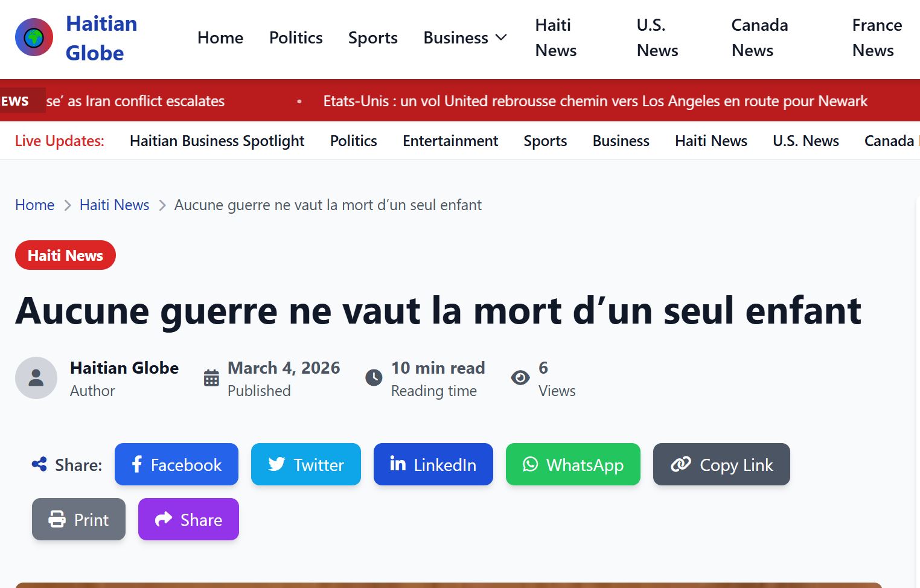Click Haiti News breadcrumb link
Screen dimensions: 920x588
click(x=114, y=205)
